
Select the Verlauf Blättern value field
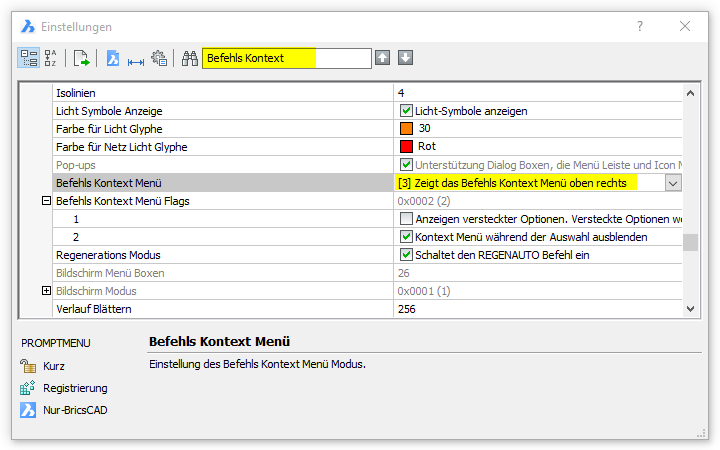click(535, 309)
